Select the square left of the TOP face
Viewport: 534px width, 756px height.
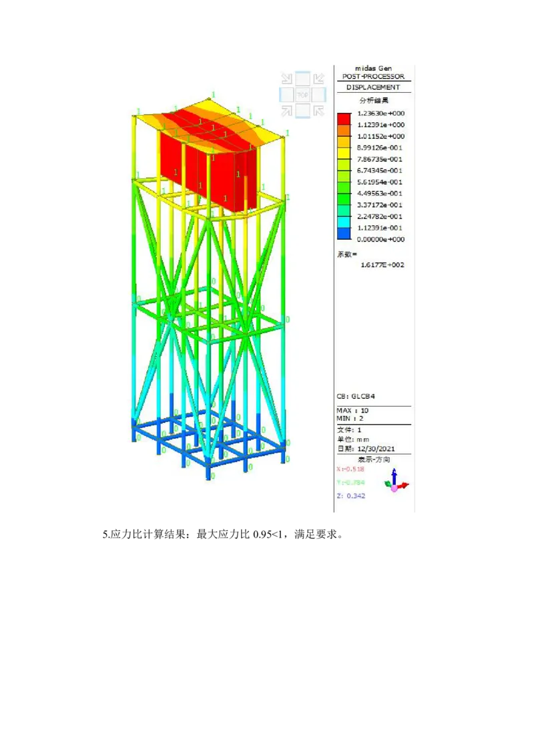[286, 95]
